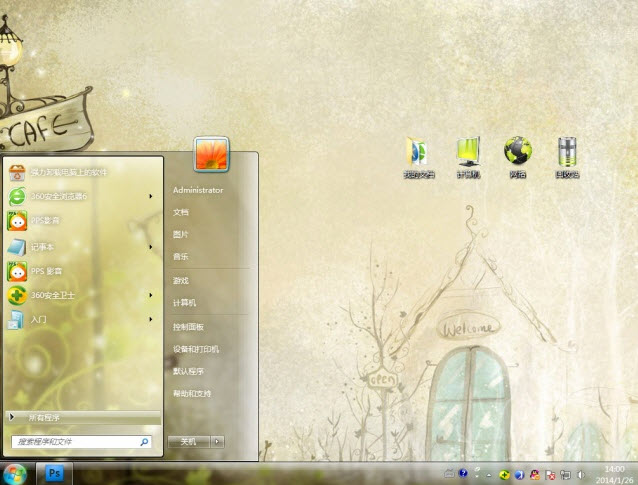This screenshot has height=485, width=638.
Task: Click the 360 green cross tray icon
Action: pos(505,475)
